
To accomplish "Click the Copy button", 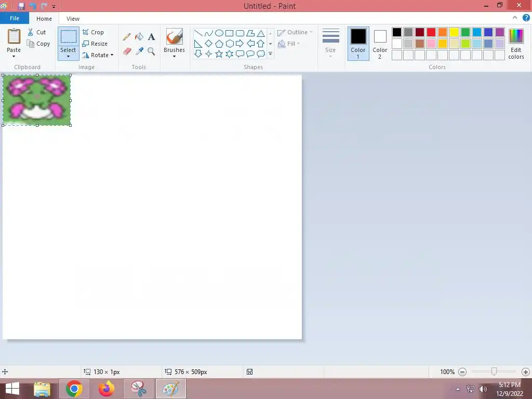I will pos(38,44).
